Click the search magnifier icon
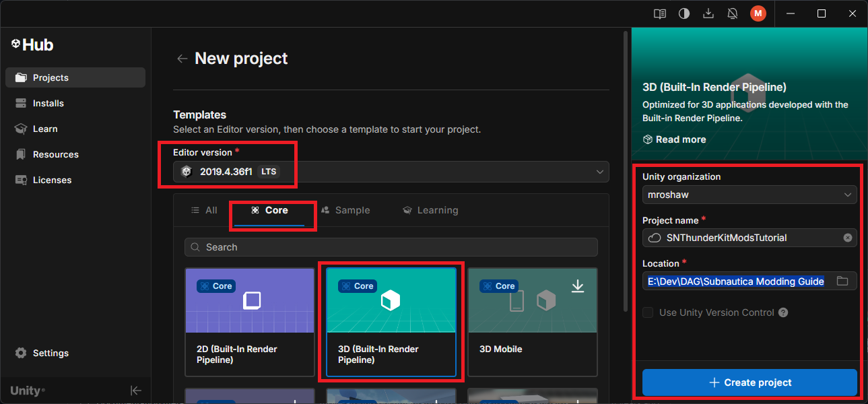This screenshot has height=404, width=868. (x=195, y=247)
